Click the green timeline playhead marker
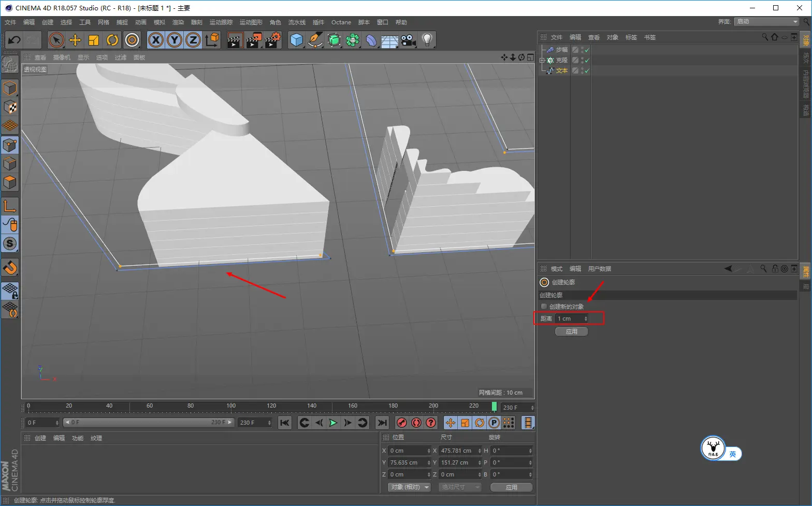The width and height of the screenshot is (812, 506). [494, 407]
